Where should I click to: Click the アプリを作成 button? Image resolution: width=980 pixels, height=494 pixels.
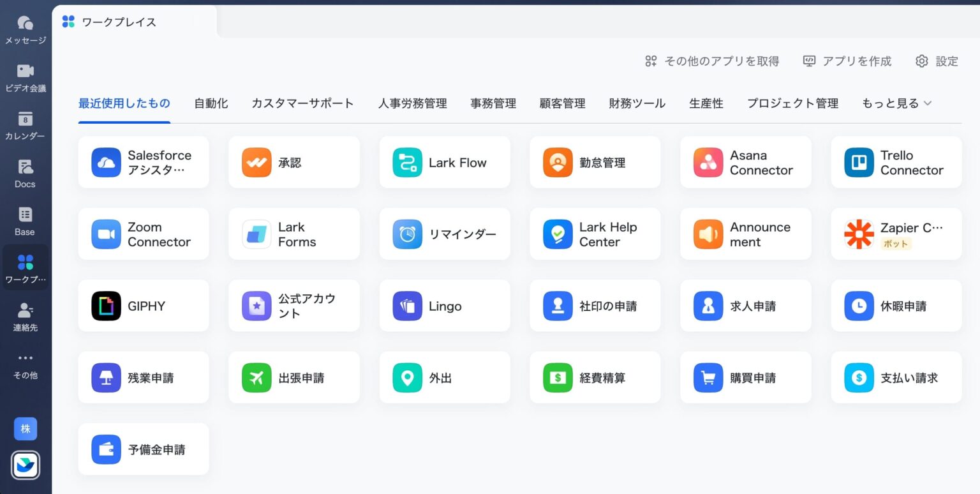(x=847, y=61)
